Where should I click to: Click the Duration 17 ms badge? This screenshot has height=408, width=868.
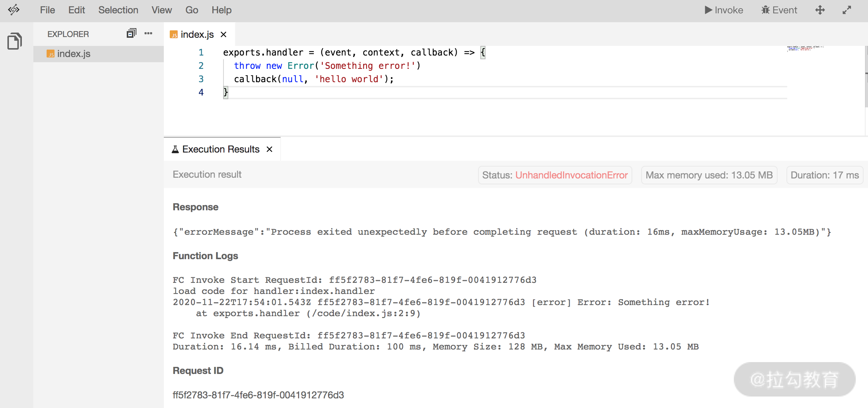tap(825, 175)
